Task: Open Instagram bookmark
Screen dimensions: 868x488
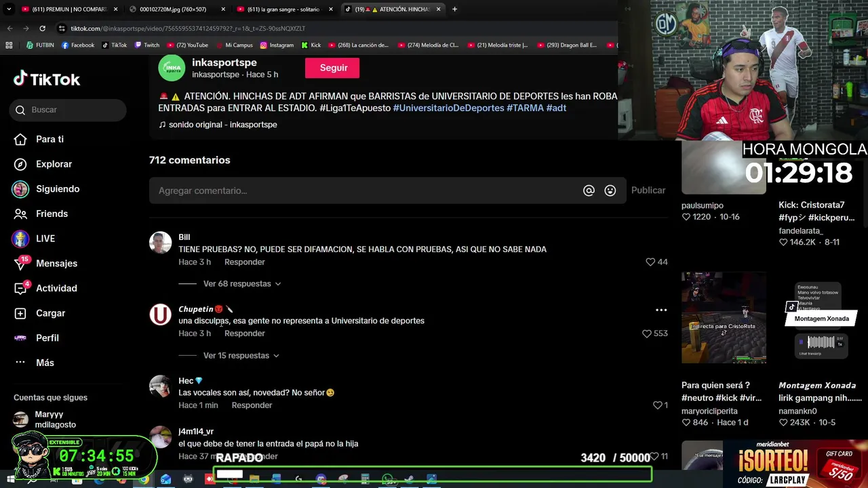Action: tap(277, 45)
